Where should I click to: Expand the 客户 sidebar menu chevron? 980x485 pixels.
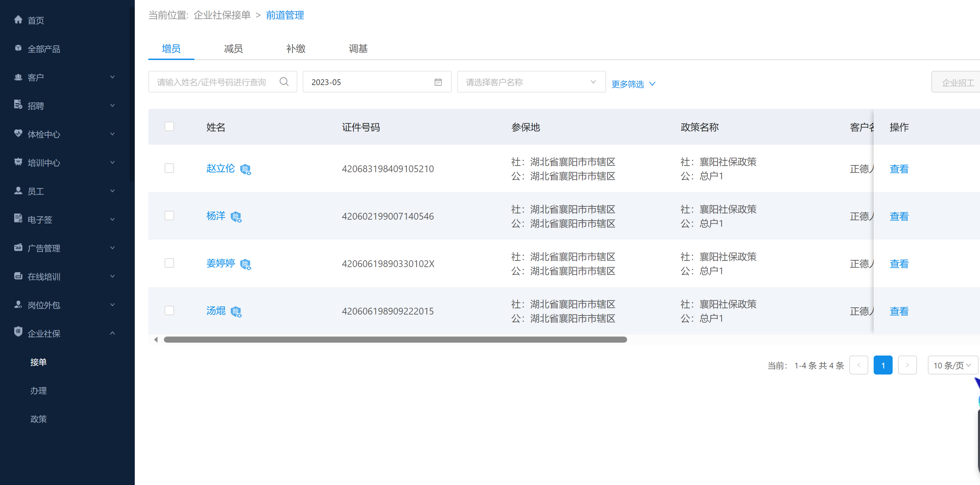tap(112, 77)
